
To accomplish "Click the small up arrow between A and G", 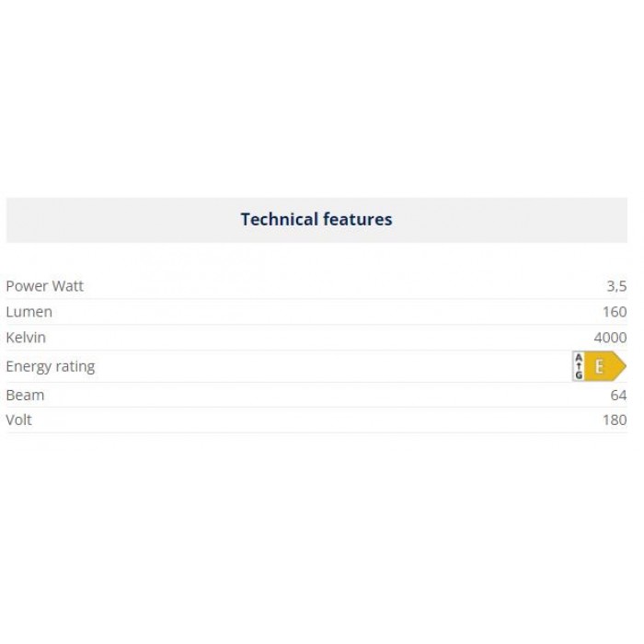I will [x=579, y=366].
